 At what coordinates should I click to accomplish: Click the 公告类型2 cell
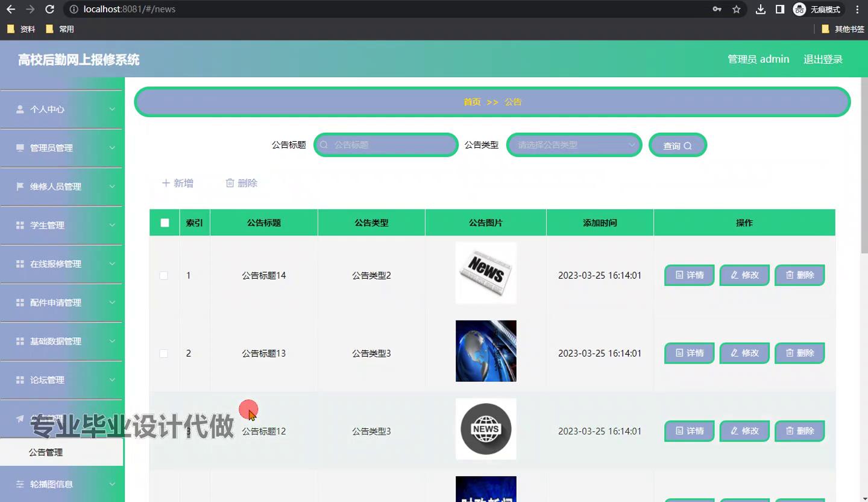point(371,275)
